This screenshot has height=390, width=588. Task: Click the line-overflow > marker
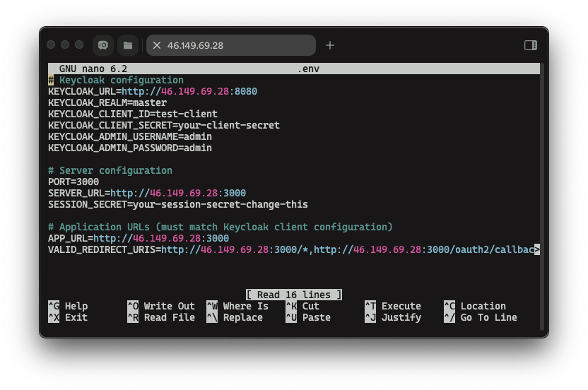click(x=537, y=249)
